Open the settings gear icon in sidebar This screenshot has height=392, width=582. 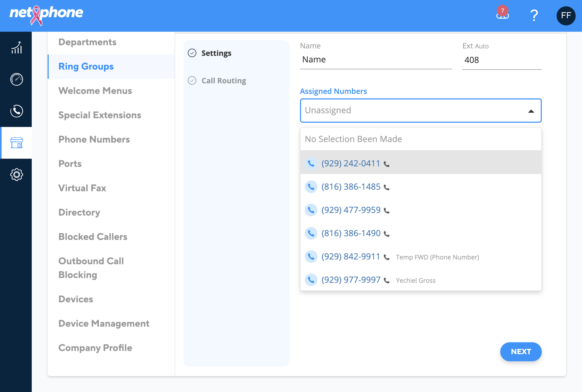[16, 175]
